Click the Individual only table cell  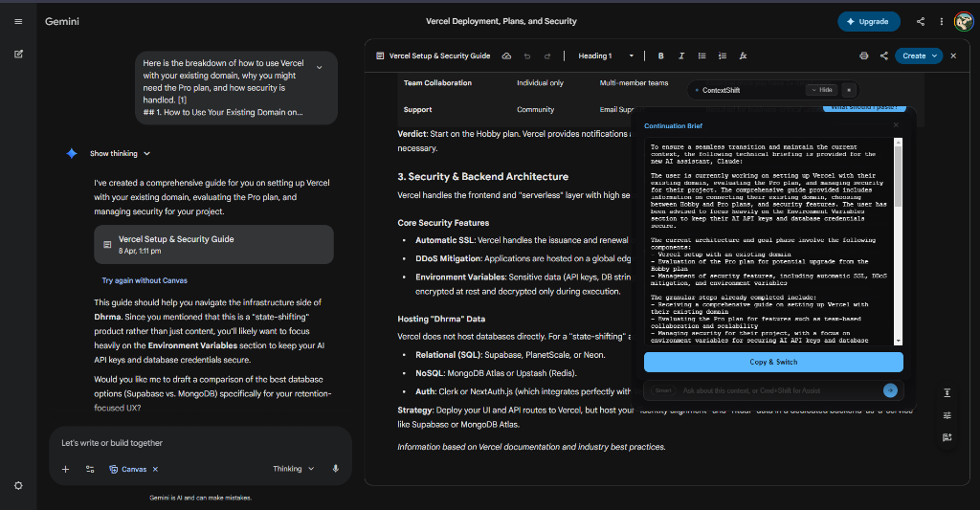click(x=540, y=82)
